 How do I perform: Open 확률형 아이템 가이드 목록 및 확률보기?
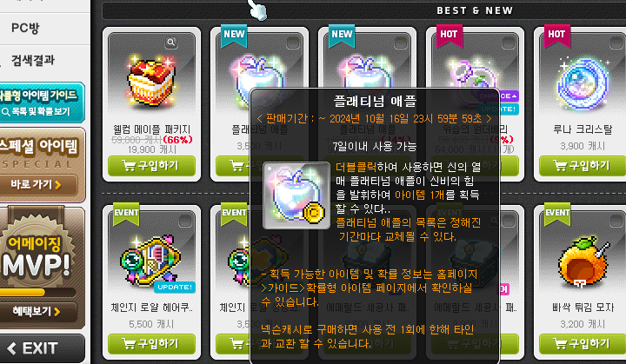[x=39, y=103]
